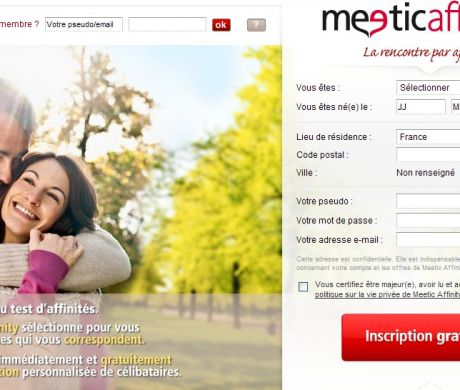Open the Lieu de résidence France dropdown
The height and width of the screenshot is (390, 460).
[x=428, y=137]
